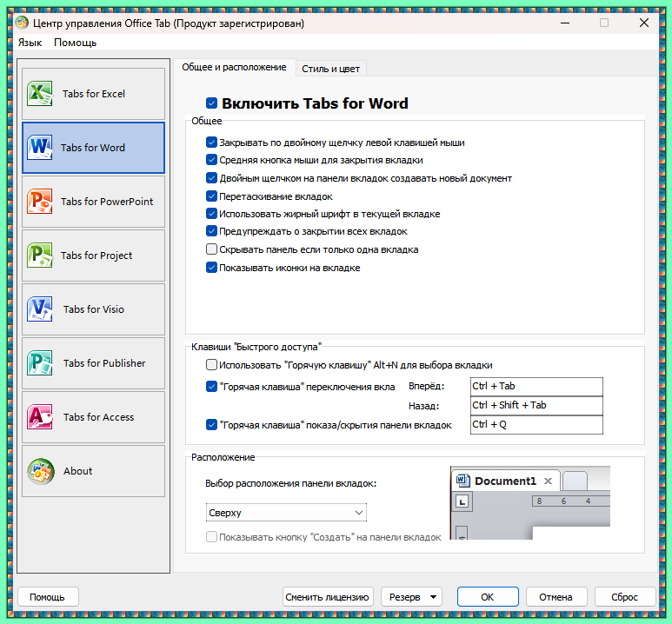
Task: Select 'Tabs for Project' section
Action: pos(93,255)
